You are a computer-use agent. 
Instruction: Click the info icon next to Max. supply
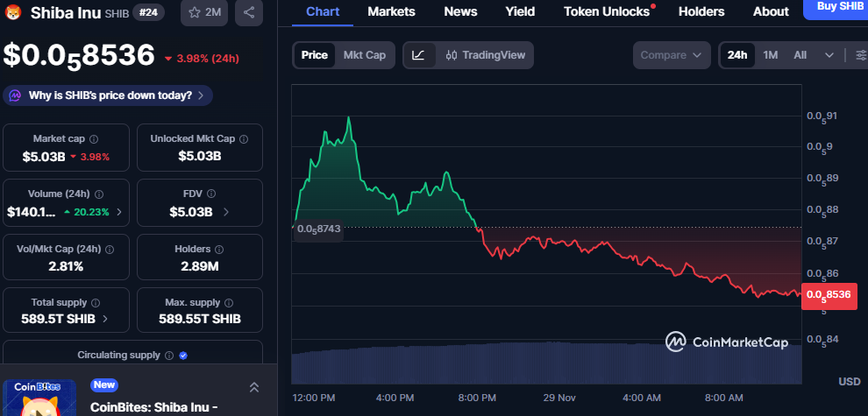pos(229,303)
